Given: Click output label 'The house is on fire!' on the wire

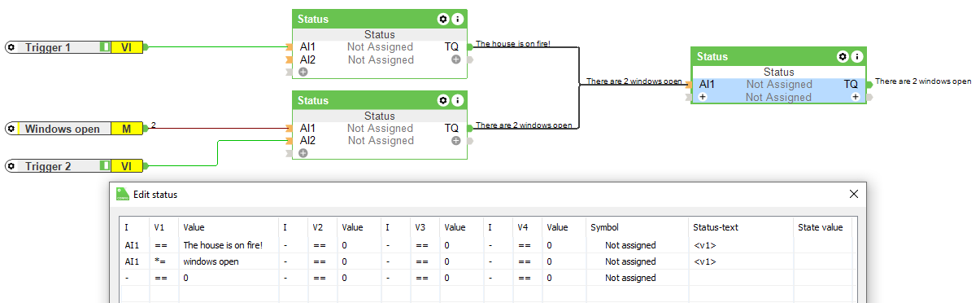Looking at the screenshot, I should click(x=513, y=44).
